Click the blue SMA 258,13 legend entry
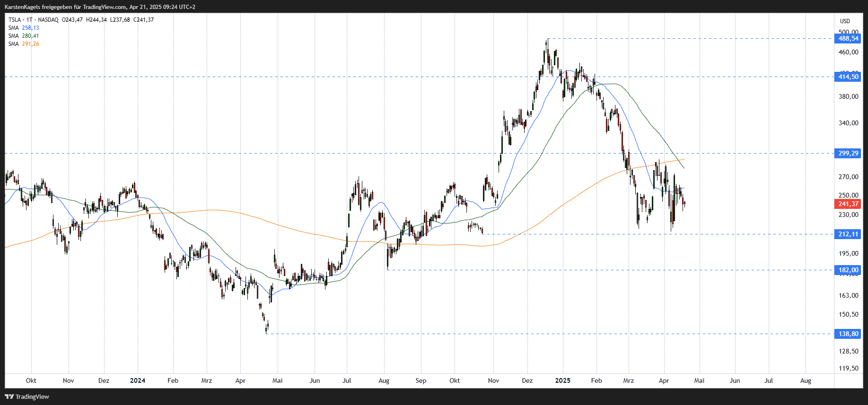This screenshot has width=868, height=405. pyautogui.click(x=24, y=28)
